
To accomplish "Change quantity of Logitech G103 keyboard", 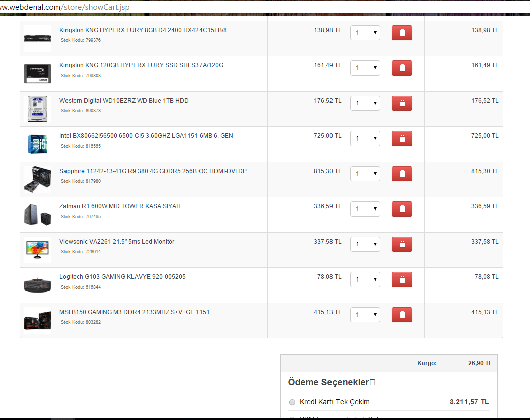I will tap(365, 279).
